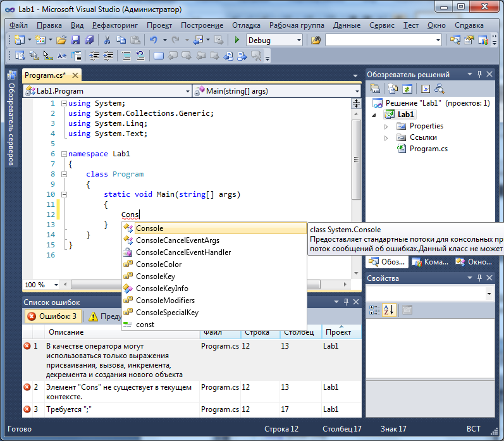Close the Program.cs* tab
Viewport: 504px width, 441px height.
coord(75,75)
